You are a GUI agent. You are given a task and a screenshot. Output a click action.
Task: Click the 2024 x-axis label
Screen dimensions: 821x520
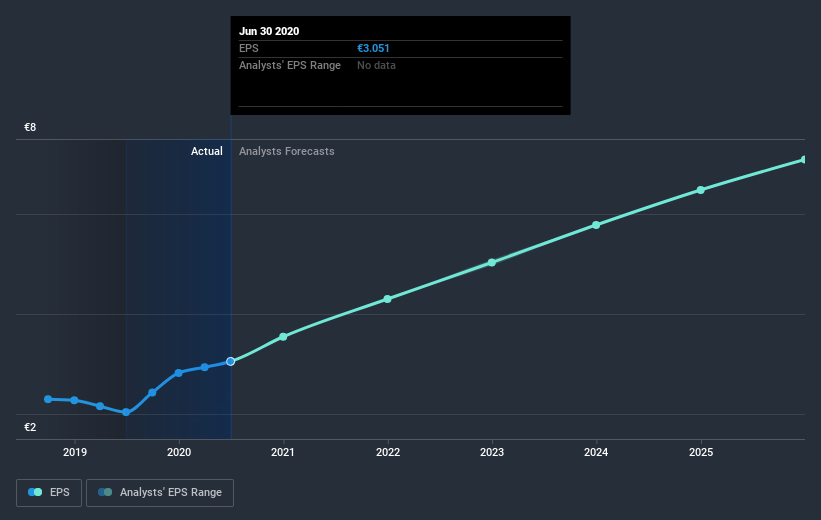(596, 452)
